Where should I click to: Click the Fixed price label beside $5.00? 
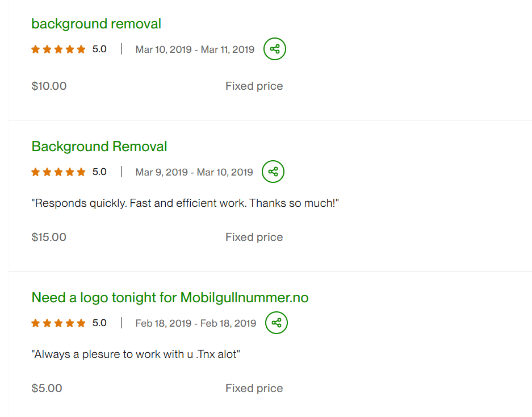(x=254, y=389)
